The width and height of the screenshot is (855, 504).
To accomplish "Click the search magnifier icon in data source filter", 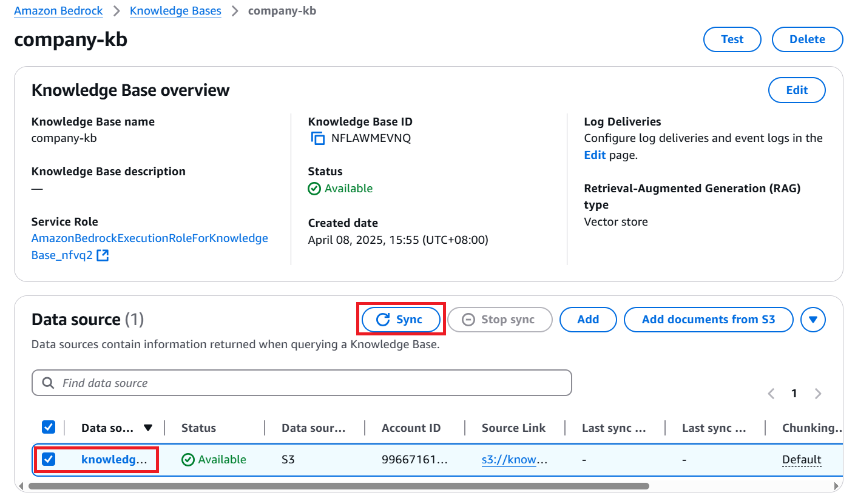I will coord(48,383).
